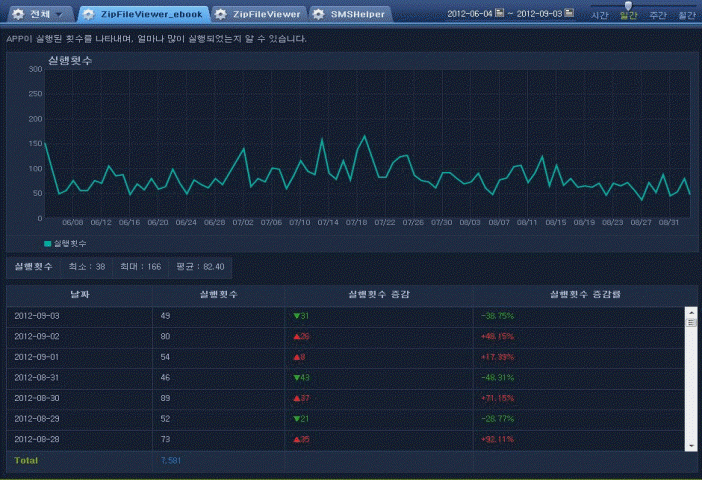Sort by the 날짜 column header

pos(80,294)
